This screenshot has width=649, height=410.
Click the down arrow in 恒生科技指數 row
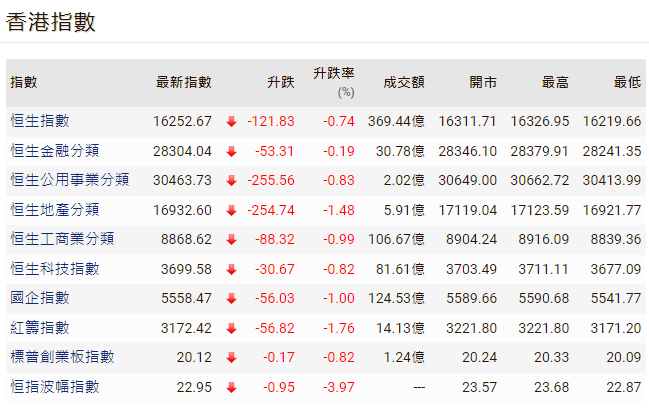coord(231,269)
